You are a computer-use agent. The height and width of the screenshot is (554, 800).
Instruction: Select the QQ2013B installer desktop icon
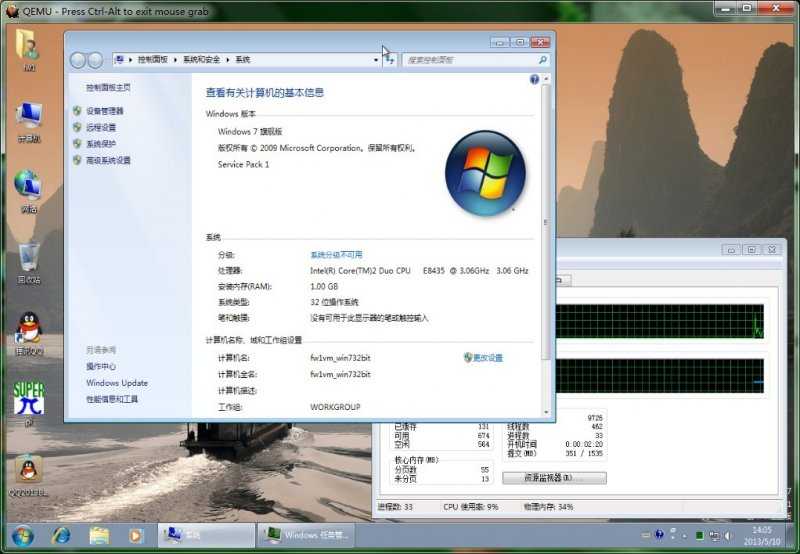pos(29,475)
